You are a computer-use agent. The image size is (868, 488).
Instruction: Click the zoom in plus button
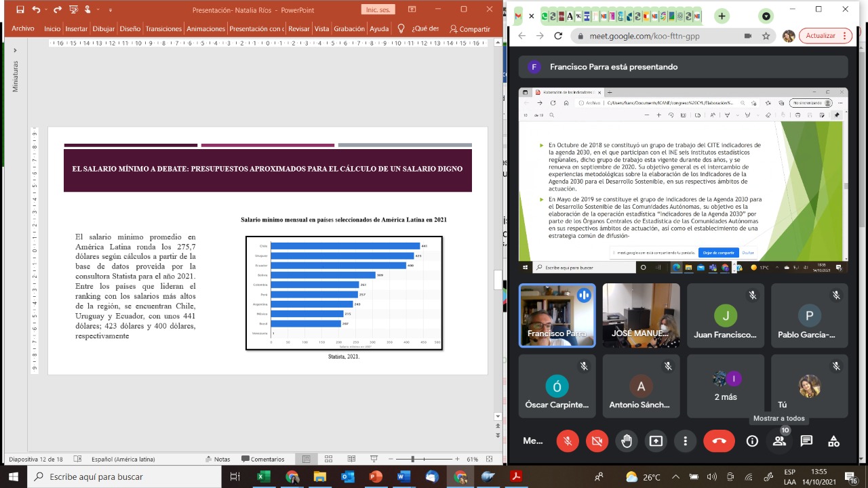point(458,459)
